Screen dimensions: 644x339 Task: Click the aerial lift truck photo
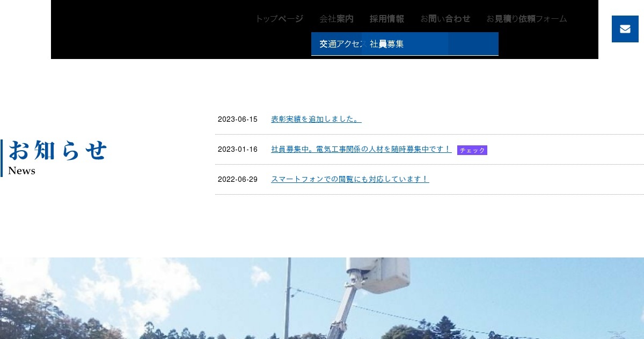[x=322, y=298]
